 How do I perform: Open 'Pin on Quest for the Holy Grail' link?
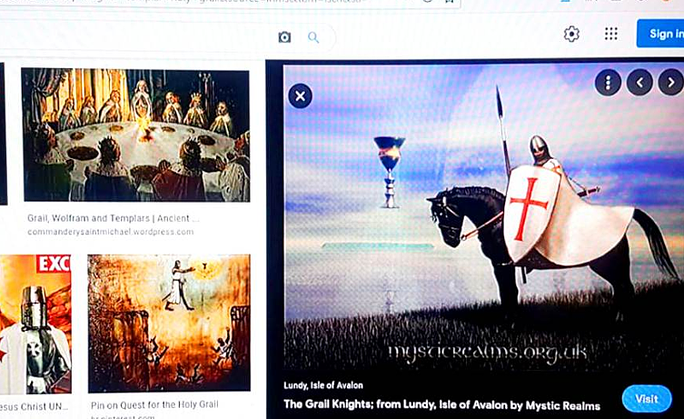point(154,405)
